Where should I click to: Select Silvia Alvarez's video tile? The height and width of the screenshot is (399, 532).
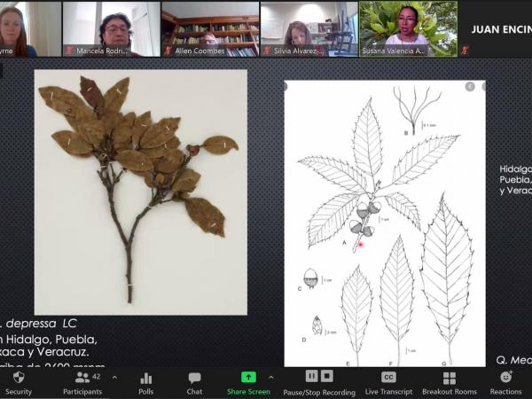[x=309, y=28]
